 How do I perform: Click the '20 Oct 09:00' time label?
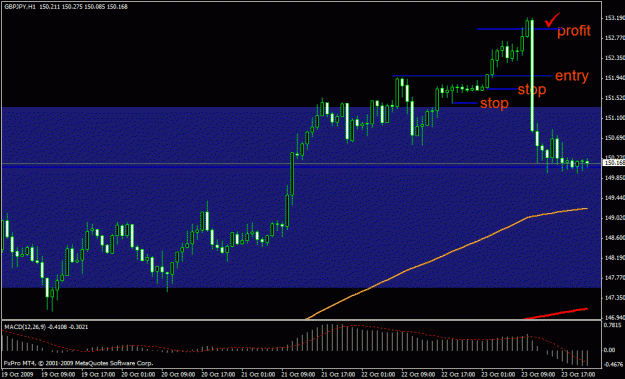[x=178, y=375]
